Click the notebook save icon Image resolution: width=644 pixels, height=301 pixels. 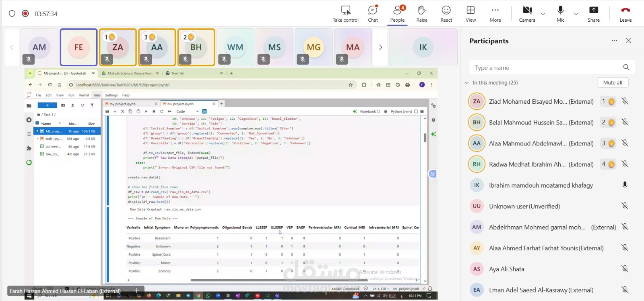click(x=107, y=111)
